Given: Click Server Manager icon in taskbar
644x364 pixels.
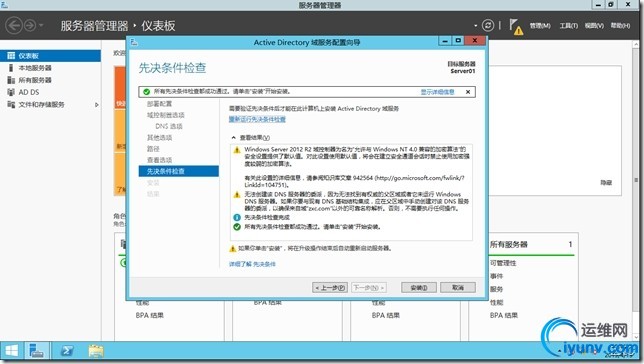Looking at the screenshot, I should tap(37, 351).
